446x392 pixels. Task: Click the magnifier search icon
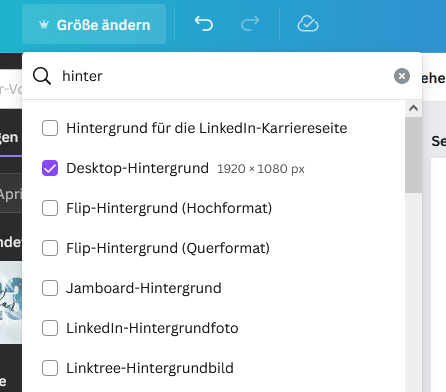point(42,76)
